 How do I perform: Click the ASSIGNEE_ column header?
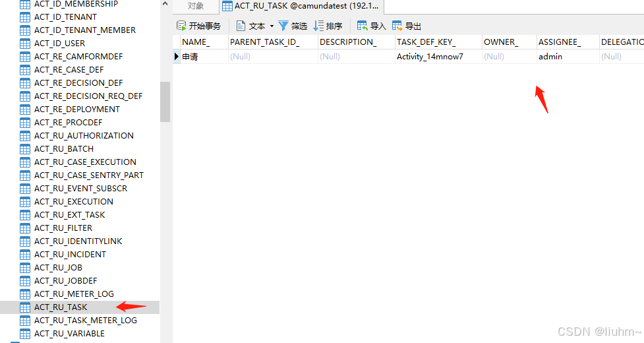pyautogui.click(x=568, y=42)
